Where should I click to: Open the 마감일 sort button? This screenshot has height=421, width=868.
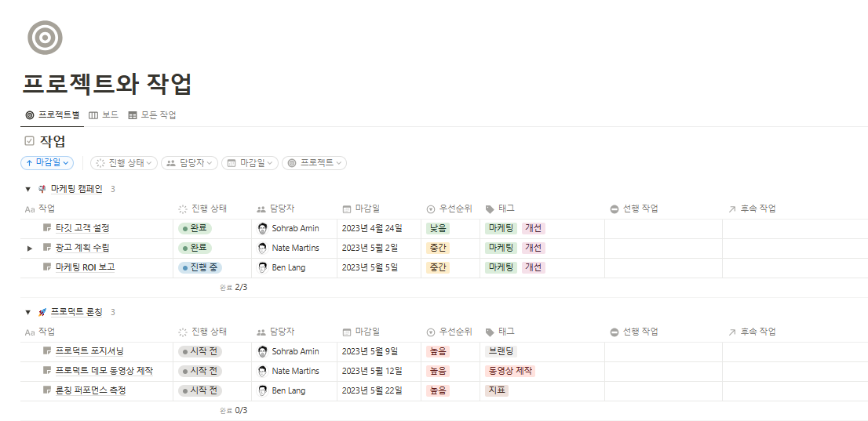(x=47, y=163)
